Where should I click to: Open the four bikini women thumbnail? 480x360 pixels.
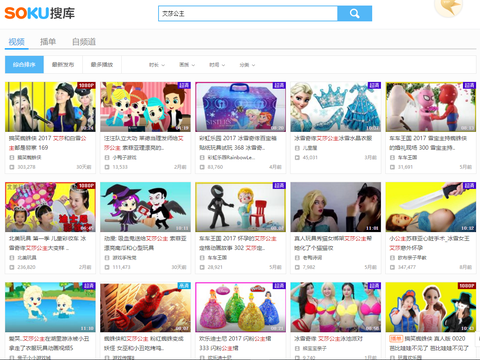(x=336, y=307)
